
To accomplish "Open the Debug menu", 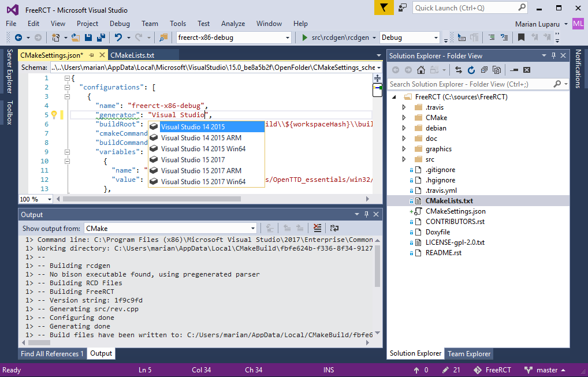I will [120, 24].
